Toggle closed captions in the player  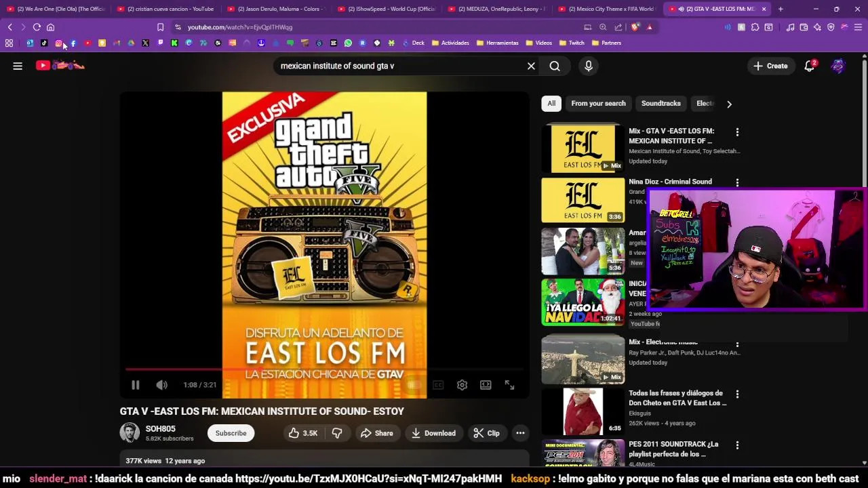tap(438, 385)
